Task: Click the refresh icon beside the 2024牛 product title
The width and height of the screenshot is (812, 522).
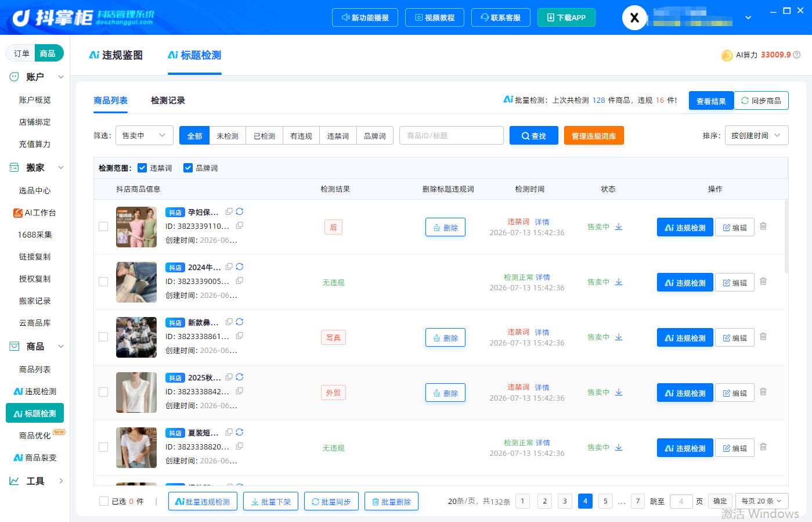Action: (x=240, y=267)
